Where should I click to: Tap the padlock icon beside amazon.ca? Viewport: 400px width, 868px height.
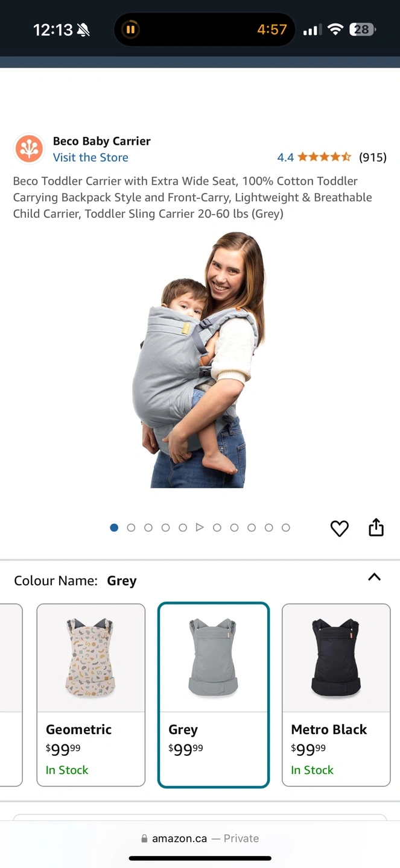click(144, 838)
